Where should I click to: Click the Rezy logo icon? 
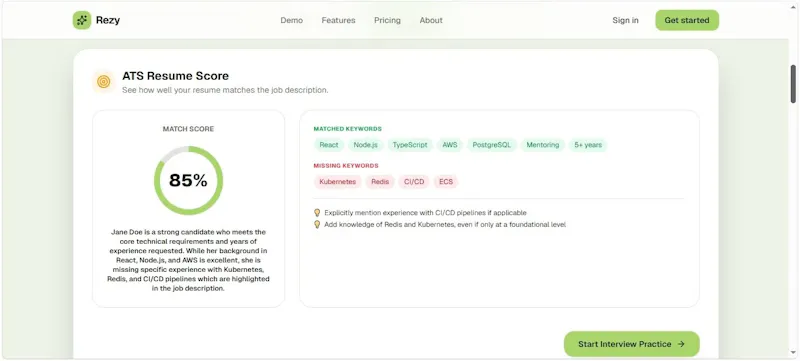point(82,20)
